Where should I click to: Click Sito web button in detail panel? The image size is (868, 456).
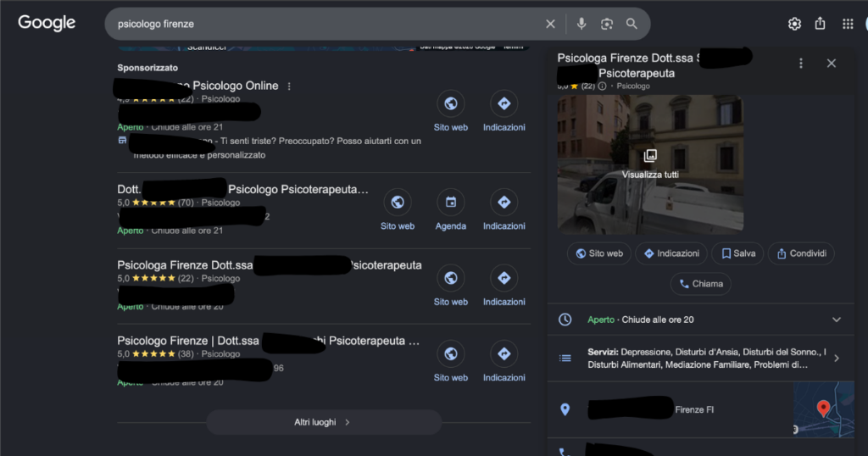tap(599, 253)
